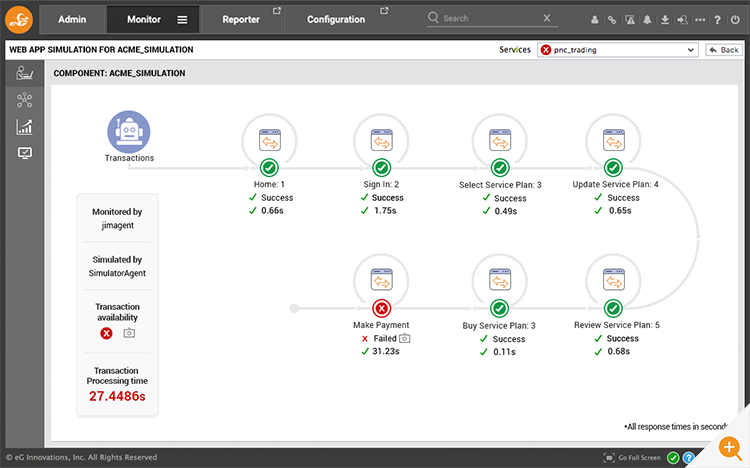Screen dimensions: 750x468
Task: Open Configuration in new window icon
Action: (x=384, y=11)
